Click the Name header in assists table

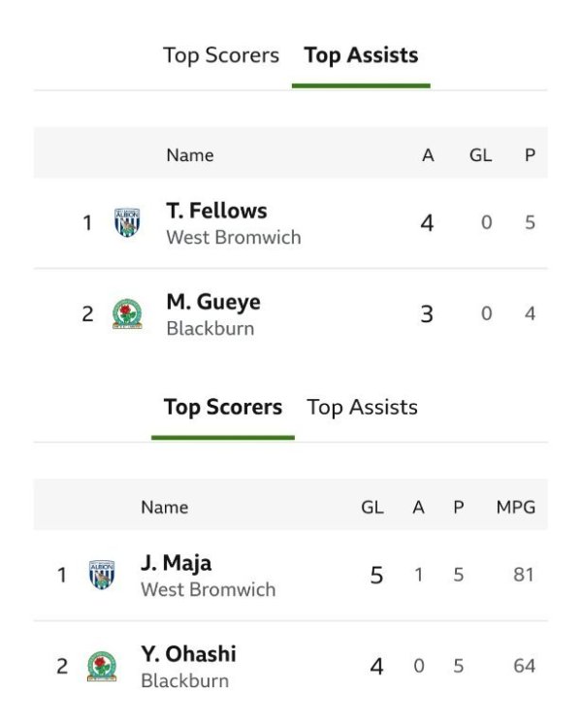tap(190, 154)
